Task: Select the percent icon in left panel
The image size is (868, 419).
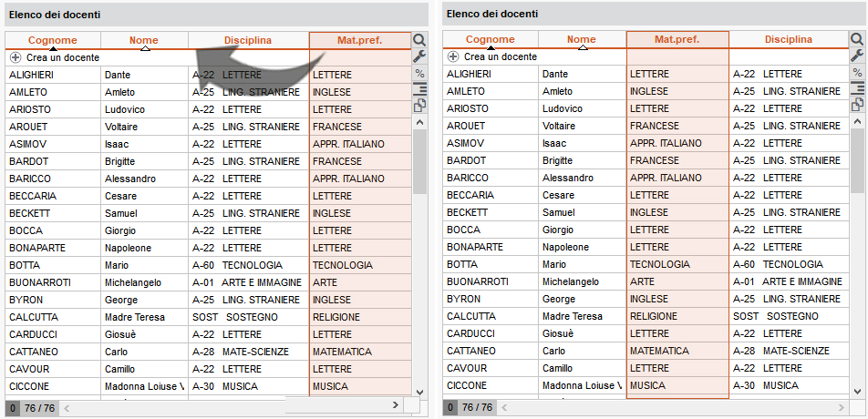Action: tap(419, 73)
